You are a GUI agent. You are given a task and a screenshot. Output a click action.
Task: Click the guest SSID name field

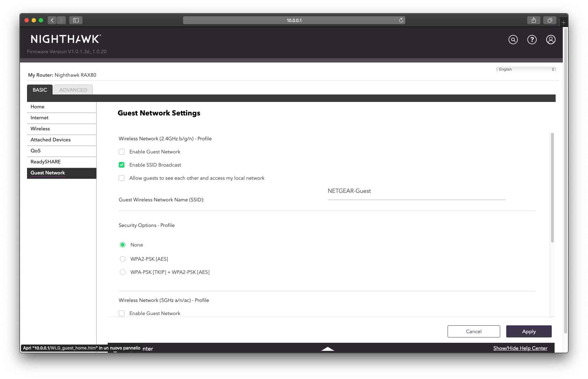tap(416, 191)
